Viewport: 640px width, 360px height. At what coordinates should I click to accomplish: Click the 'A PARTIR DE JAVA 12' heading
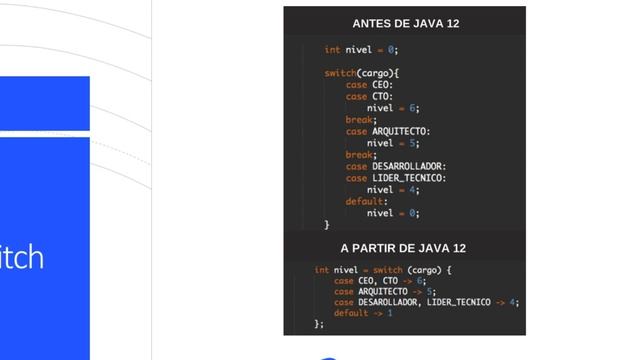tap(403, 248)
